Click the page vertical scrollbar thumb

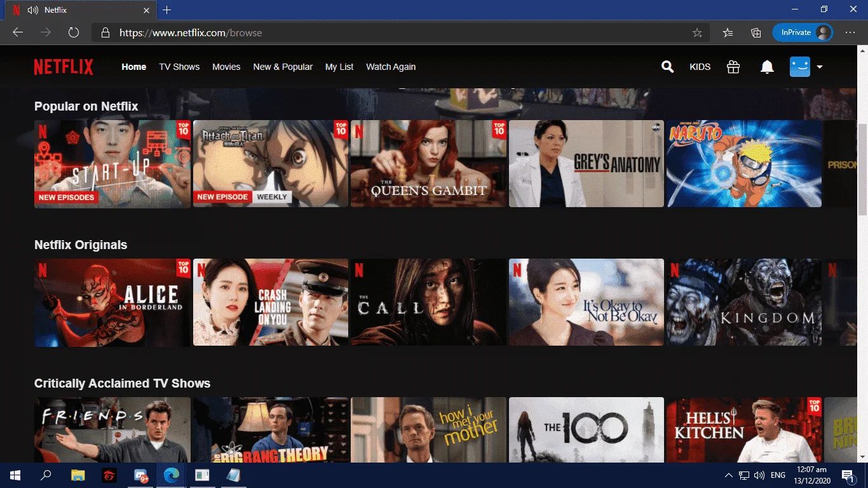coord(862,168)
